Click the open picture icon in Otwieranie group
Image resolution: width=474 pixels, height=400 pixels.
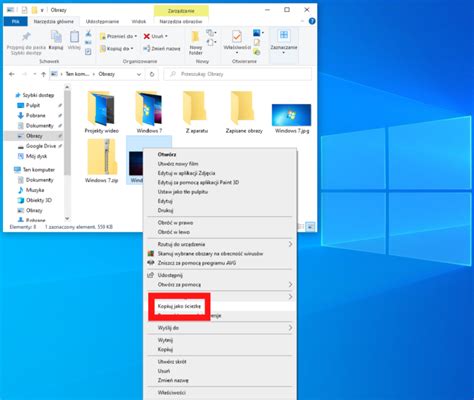257,33
